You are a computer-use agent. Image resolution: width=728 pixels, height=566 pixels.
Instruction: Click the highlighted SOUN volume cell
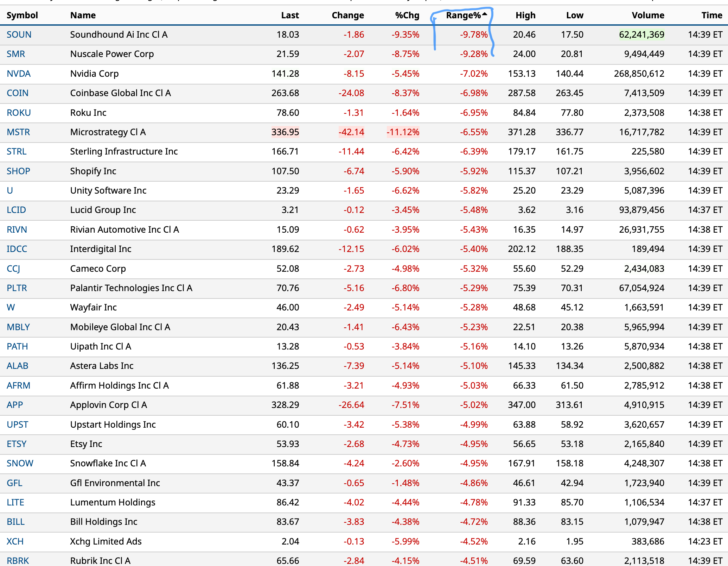click(641, 35)
